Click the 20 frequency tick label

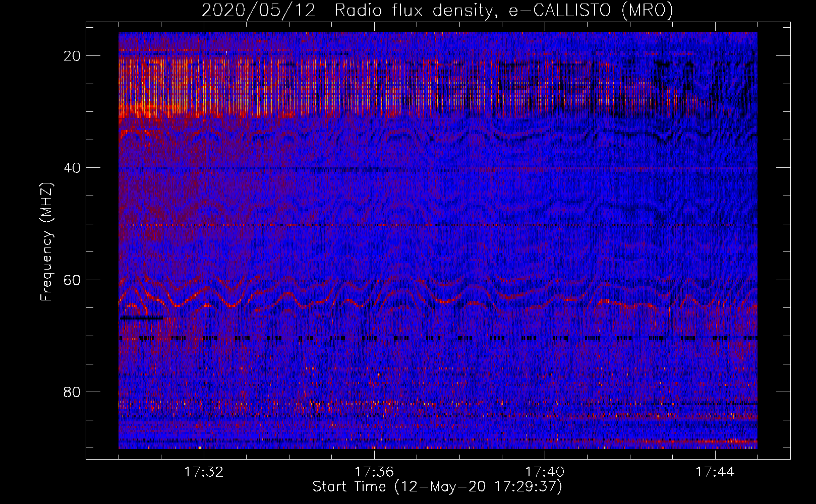pyautogui.click(x=73, y=56)
